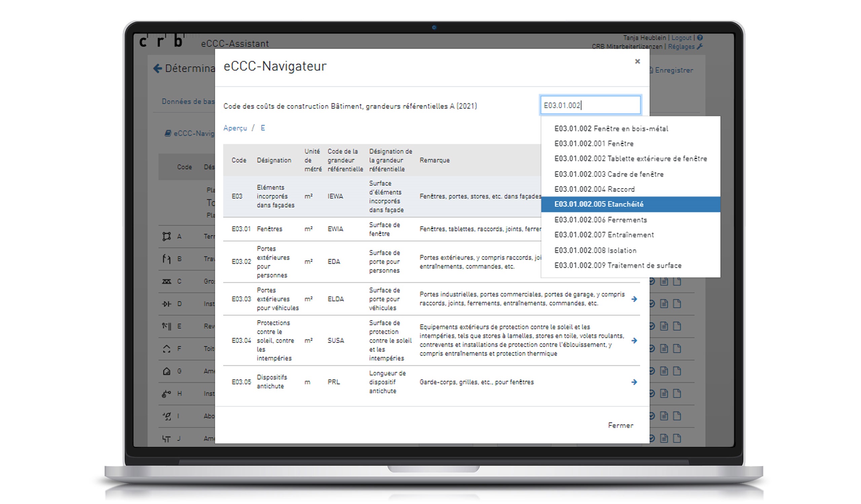
Task: Click PRL code in E03.05 row
Action: point(333,382)
